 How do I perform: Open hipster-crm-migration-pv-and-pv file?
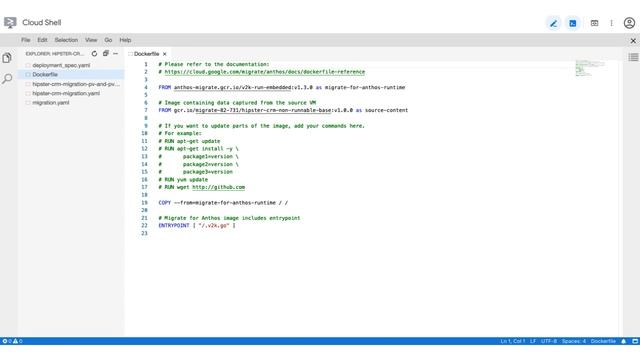click(76, 84)
